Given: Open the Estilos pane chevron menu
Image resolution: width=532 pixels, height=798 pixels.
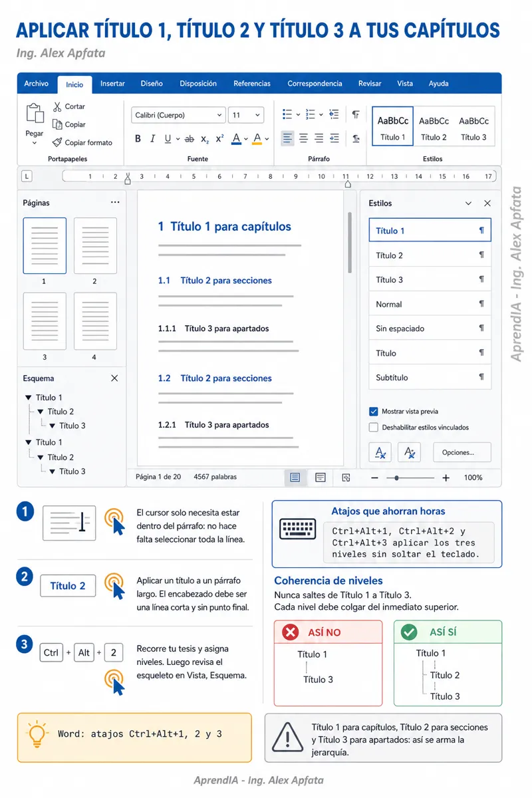Looking at the screenshot, I should coord(468,203).
